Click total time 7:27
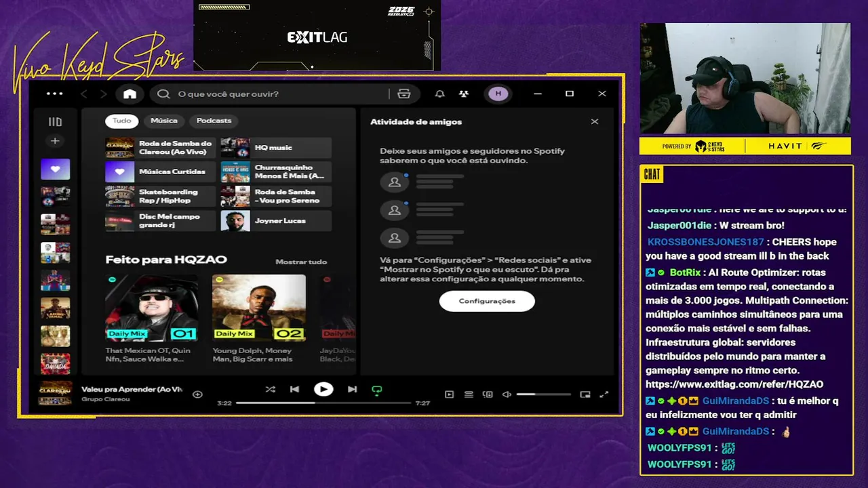 (422, 403)
